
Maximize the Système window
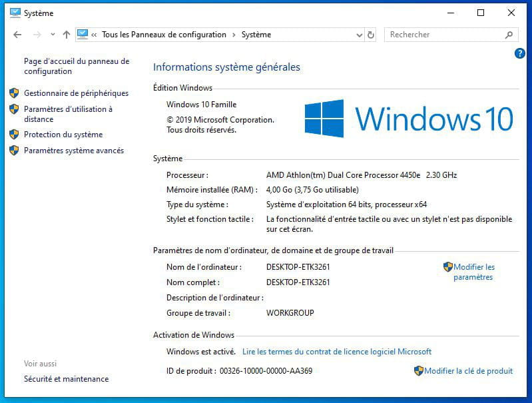point(481,13)
